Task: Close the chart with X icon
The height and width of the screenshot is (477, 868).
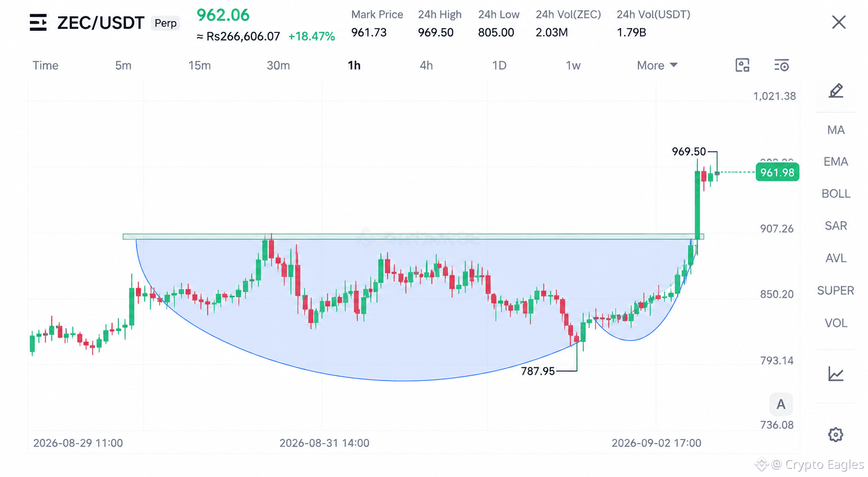Action: (839, 22)
